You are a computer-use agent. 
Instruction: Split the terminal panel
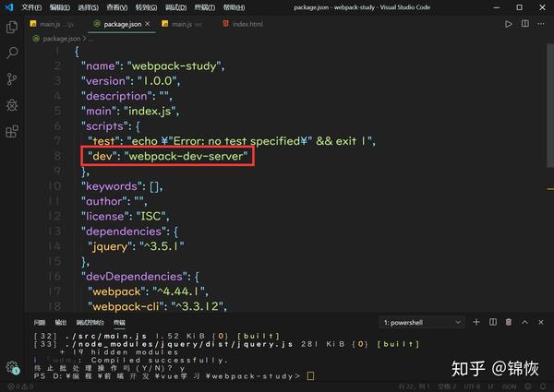pyautogui.click(x=493, y=322)
